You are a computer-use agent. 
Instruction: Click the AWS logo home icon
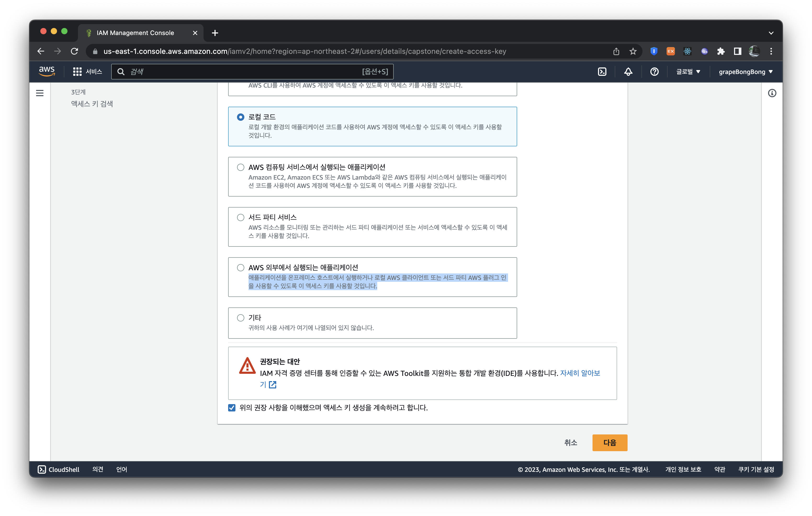click(x=47, y=71)
